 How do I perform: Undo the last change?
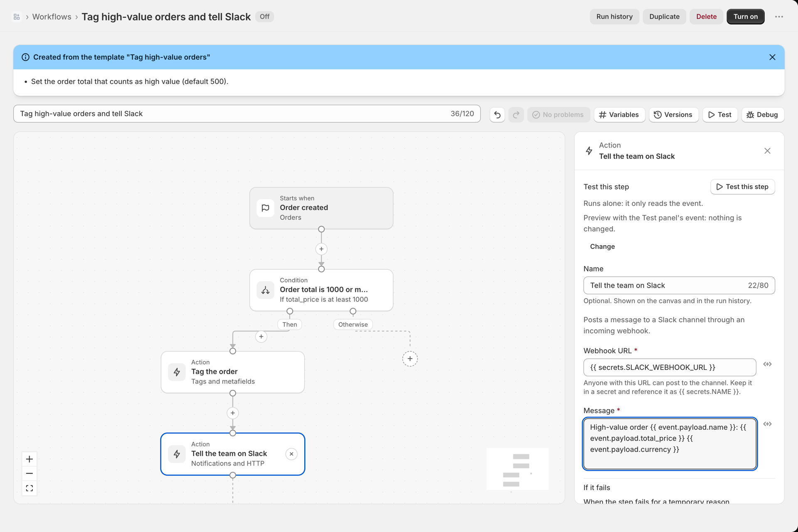(x=497, y=115)
